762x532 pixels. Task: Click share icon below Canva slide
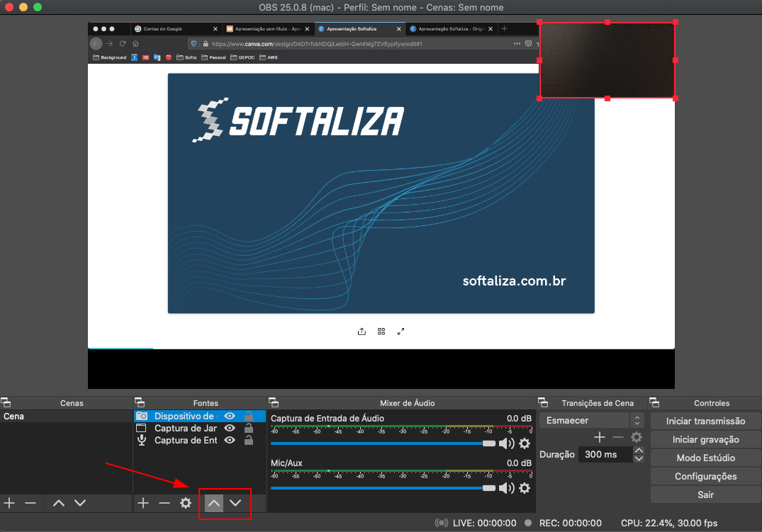coord(362,332)
